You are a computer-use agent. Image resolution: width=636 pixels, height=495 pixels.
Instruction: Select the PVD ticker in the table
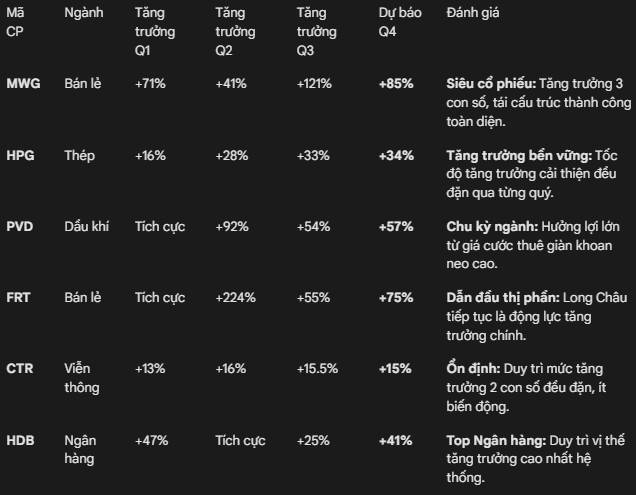[19, 227]
